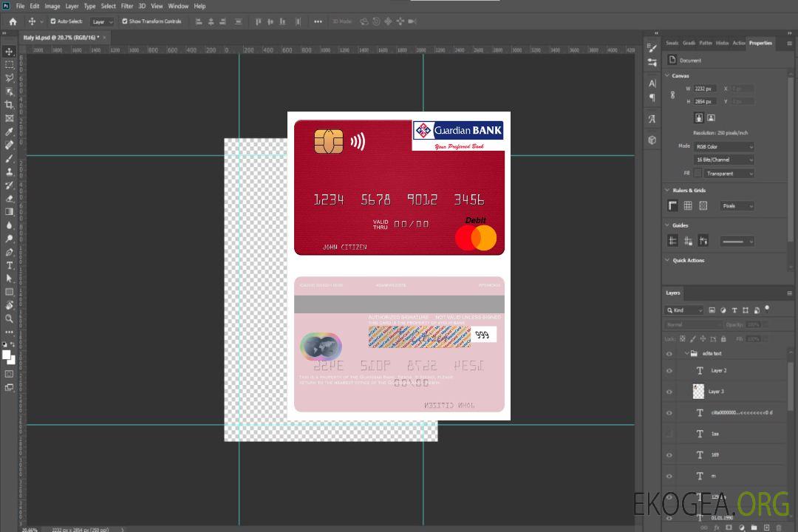
Task: Hide the 'm' text layer
Action: (669, 477)
